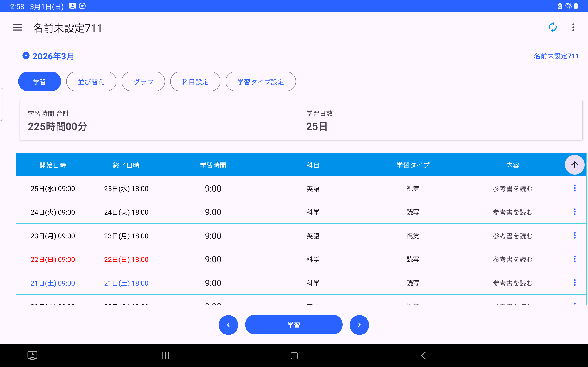Open options for 22日(日) study row
This screenshot has height=367, width=588.
[x=574, y=259]
